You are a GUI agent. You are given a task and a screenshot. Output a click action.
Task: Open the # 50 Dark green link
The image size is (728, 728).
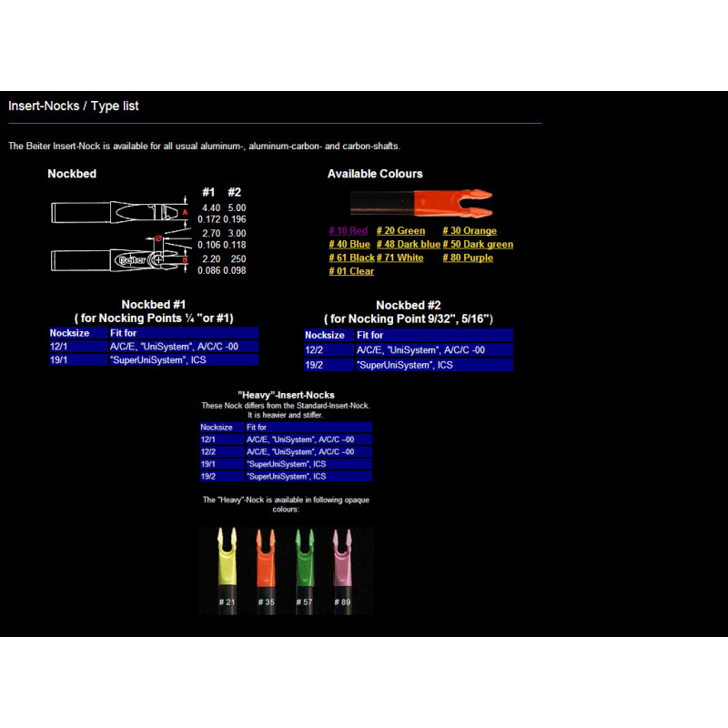tap(478, 244)
